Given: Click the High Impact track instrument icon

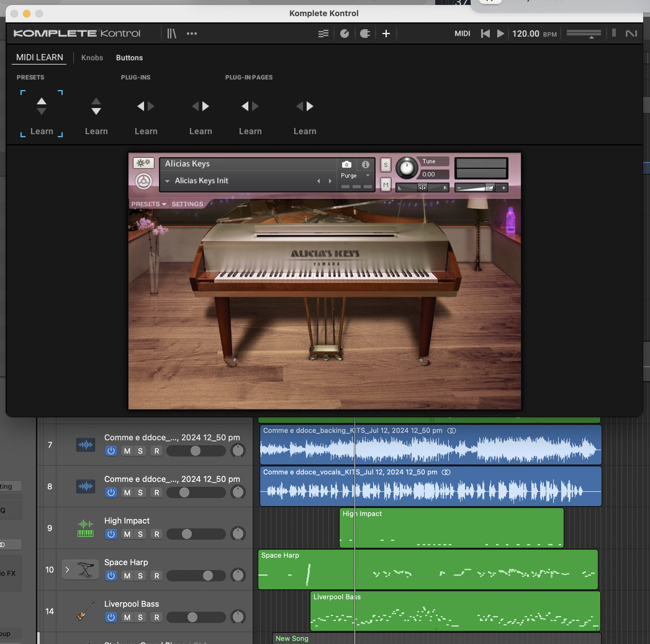Looking at the screenshot, I should (85, 528).
